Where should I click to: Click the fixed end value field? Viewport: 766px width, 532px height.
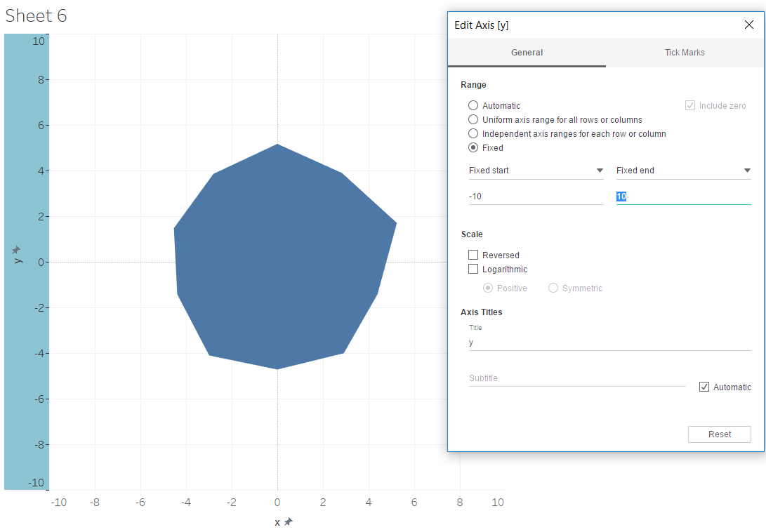point(683,197)
